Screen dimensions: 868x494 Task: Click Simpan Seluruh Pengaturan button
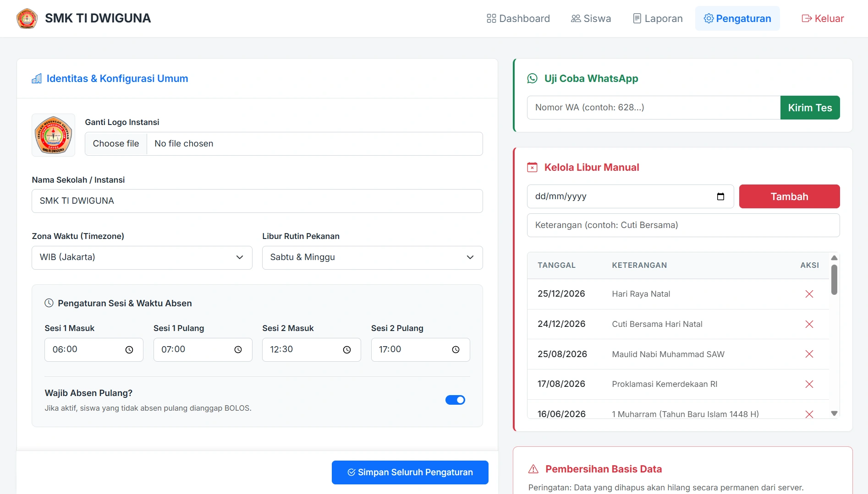pyautogui.click(x=410, y=472)
